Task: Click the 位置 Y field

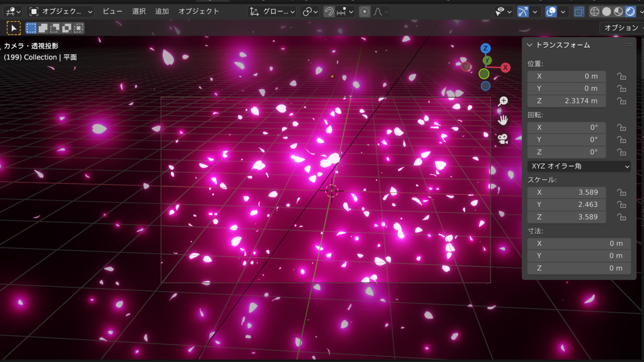Action: pyautogui.click(x=566, y=89)
